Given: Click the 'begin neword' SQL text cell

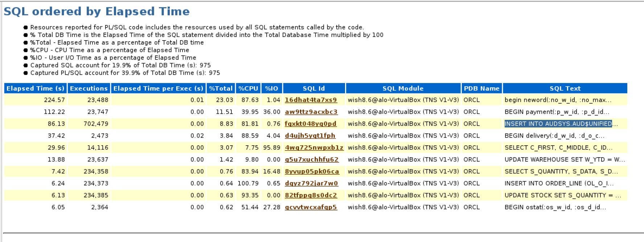Looking at the screenshot, I should tap(558, 100).
